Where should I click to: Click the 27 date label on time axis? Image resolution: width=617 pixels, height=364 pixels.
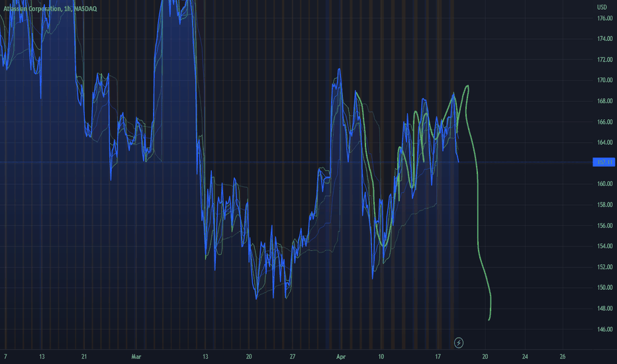coord(293,357)
